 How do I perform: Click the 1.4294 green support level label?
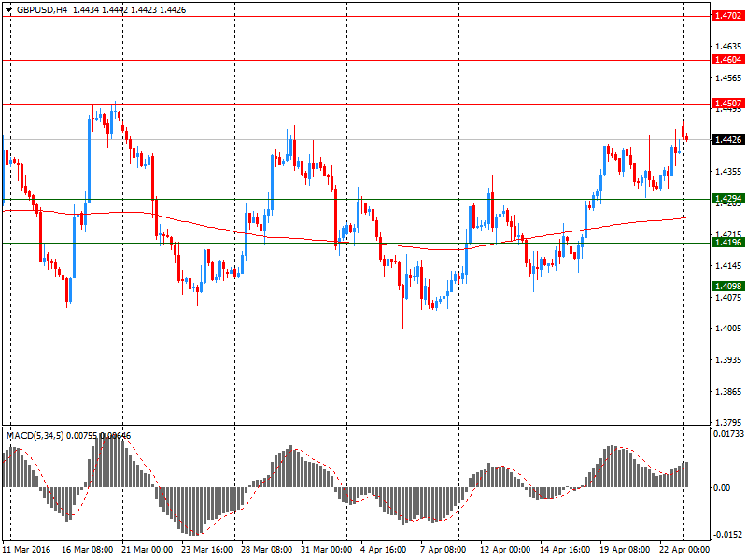tap(728, 199)
